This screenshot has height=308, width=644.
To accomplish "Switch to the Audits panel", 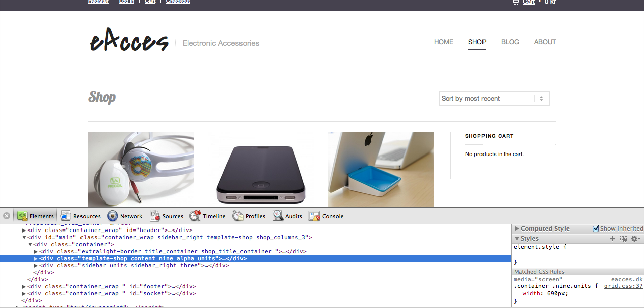I will point(288,216).
